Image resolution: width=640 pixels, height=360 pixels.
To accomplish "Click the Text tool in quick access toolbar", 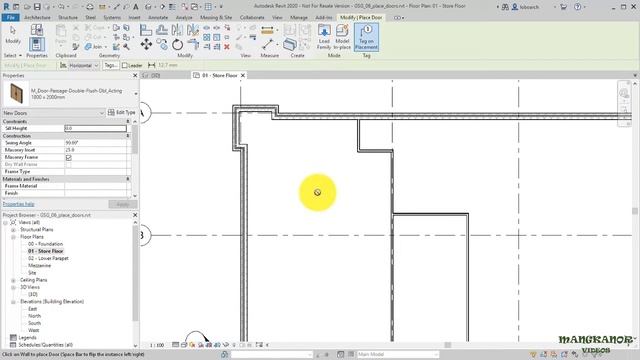I will click(x=136, y=7).
